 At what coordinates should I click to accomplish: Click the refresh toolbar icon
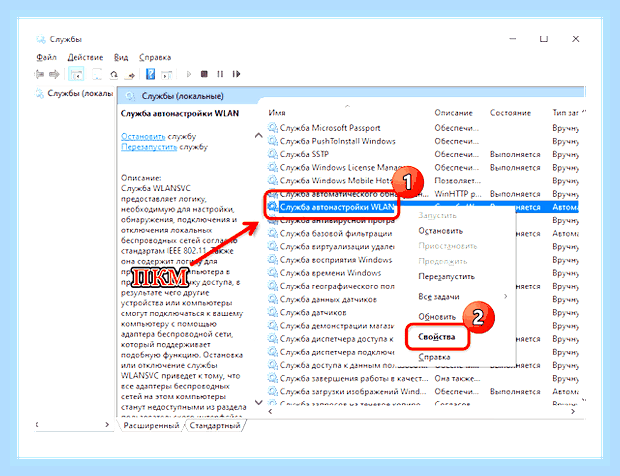click(x=114, y=74)
